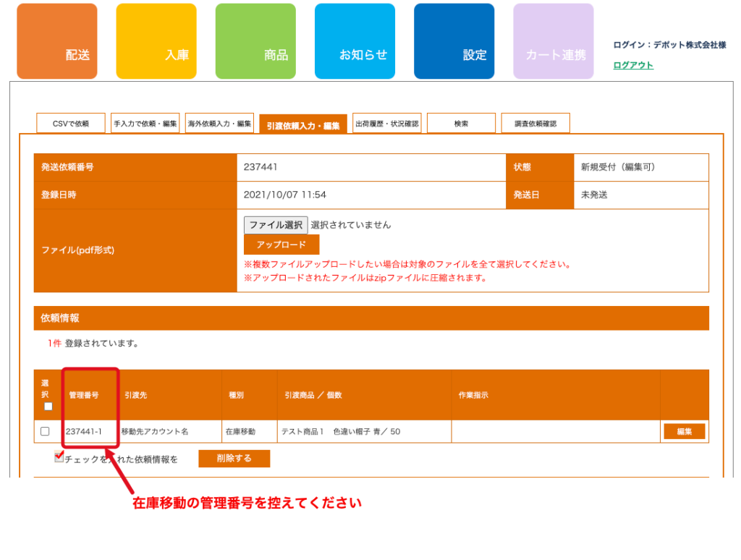Open the 入庫 yellow navigation tile

[156, 41]
